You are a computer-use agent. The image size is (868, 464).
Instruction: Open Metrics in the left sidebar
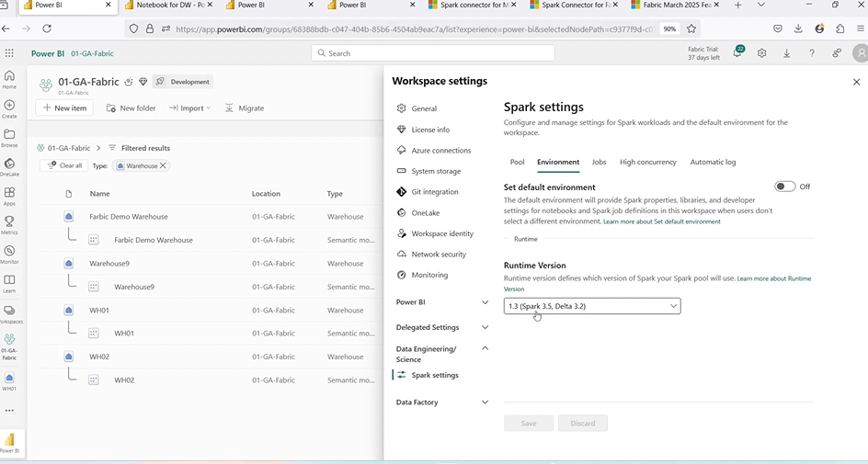pos(9,225)
